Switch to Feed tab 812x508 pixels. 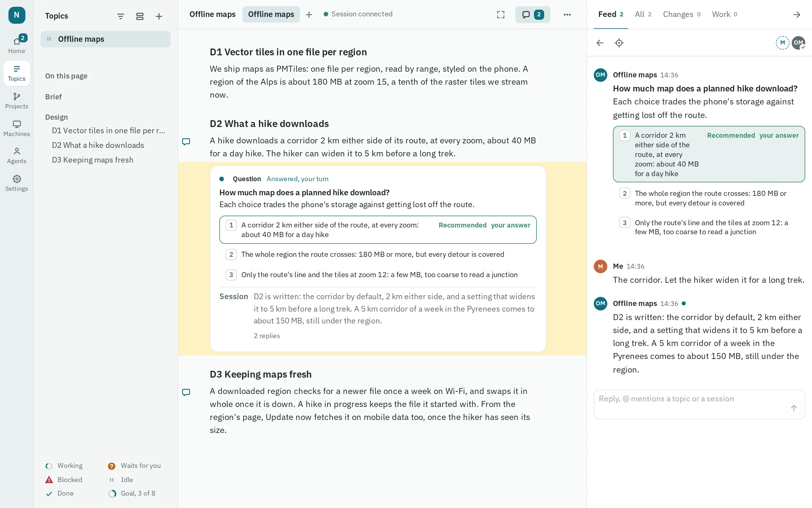point(610,14)
